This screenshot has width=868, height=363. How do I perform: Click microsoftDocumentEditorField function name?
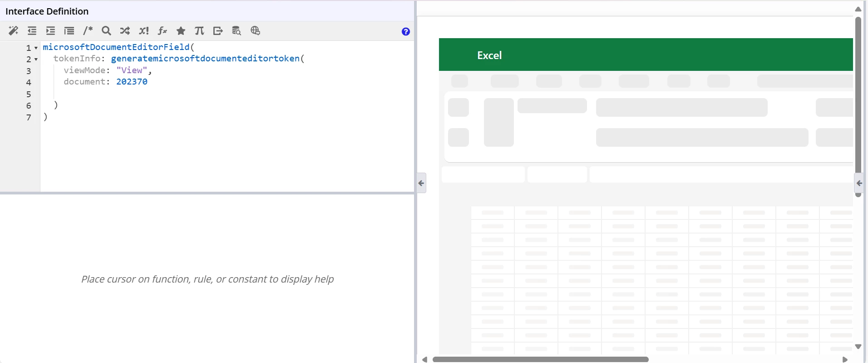click(116, 47)
